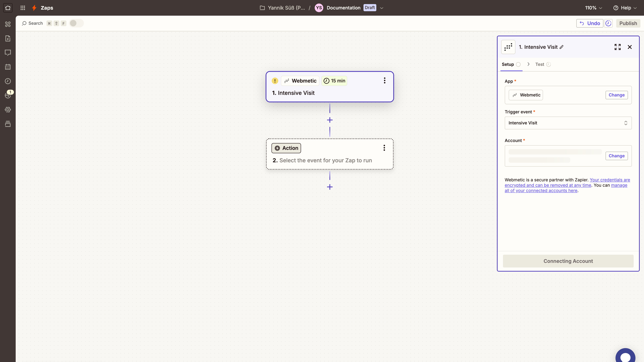Image resolution: width=644 pixels, height=362 pixels.
Task: Click the Webmetic chip on trigger card
Action: coord(300,81)
